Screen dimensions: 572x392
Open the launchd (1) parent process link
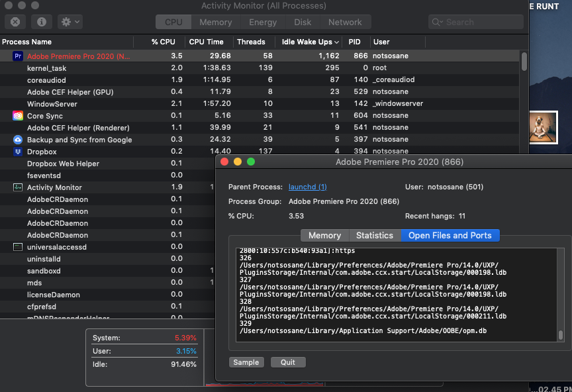[x=307, y=187]
